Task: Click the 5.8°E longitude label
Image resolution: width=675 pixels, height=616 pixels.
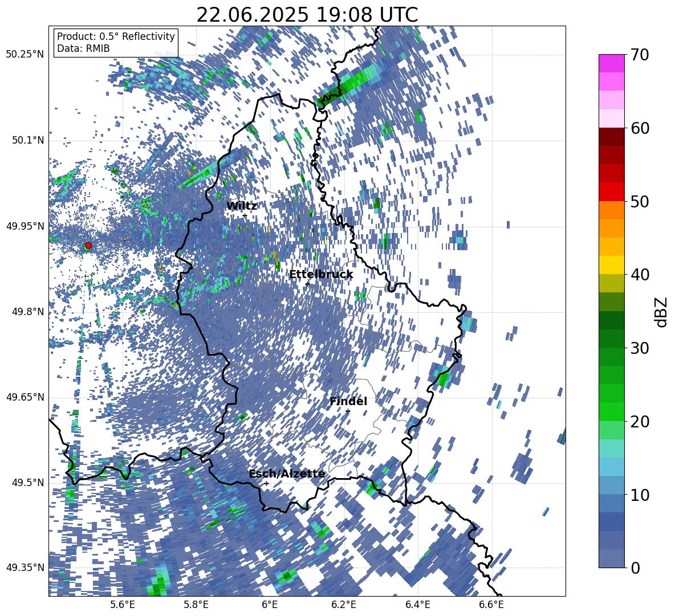Action: (196, 605)
